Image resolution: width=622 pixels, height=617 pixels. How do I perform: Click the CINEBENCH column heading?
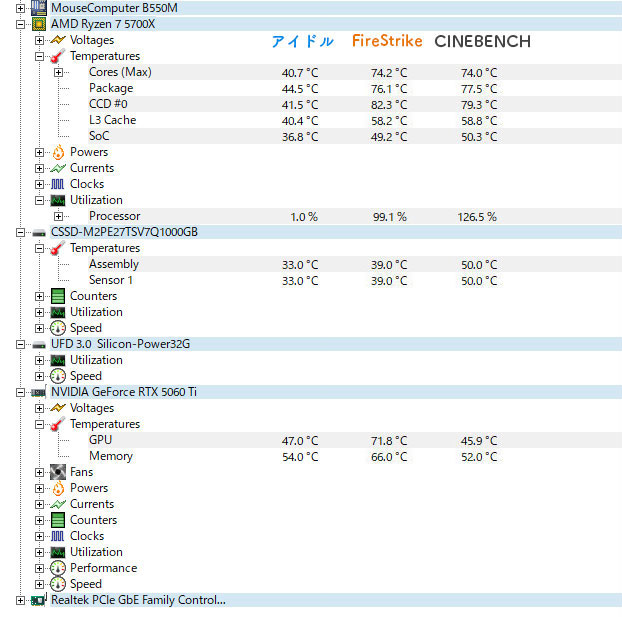482,41
